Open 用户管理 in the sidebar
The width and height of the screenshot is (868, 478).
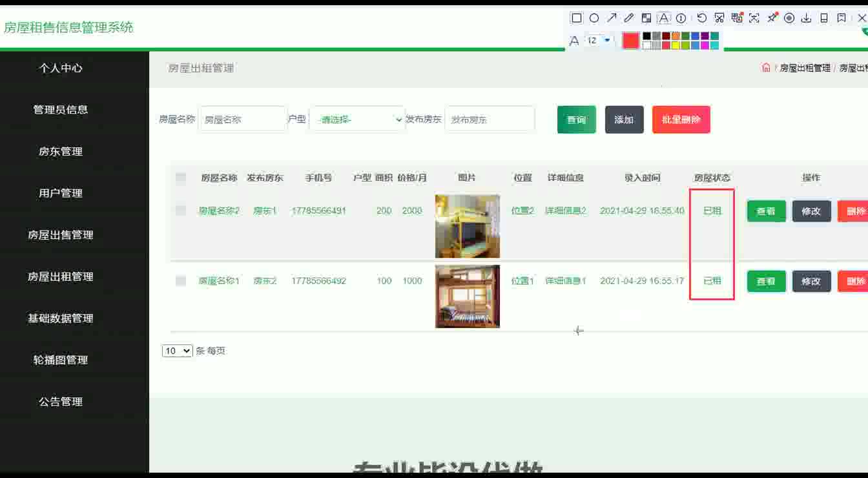(x=61, y=193)
